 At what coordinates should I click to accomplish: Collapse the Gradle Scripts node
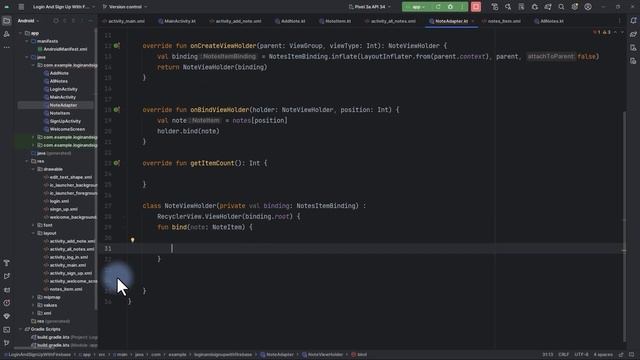click(20, 329)
